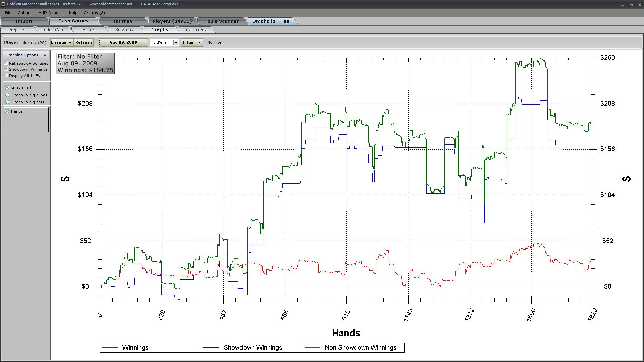The image size is (644, 362).
Task: Open the Articles (8) menu
Action: point(94,13)
